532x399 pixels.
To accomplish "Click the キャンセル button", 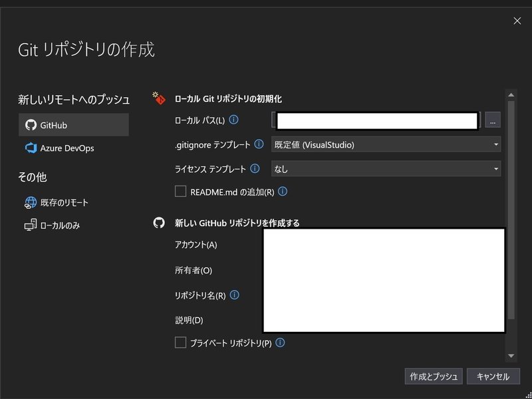I will (493, 376).
